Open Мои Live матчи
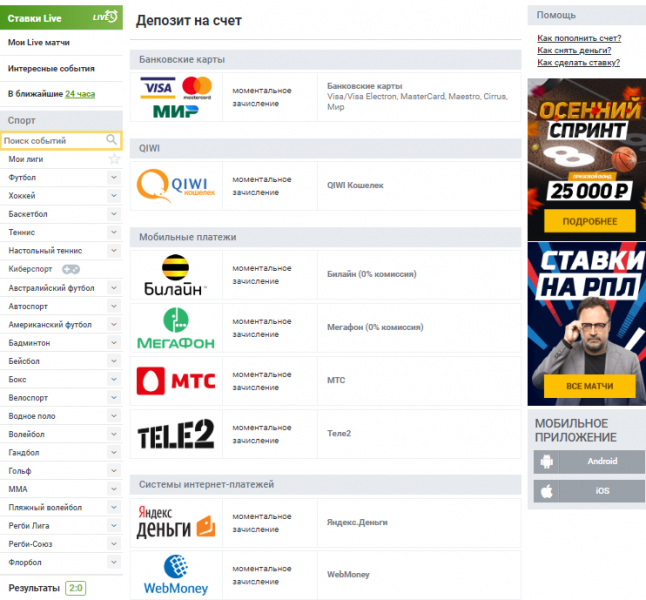The width and height of the screenshot is (646, 600). click(39, 42)
